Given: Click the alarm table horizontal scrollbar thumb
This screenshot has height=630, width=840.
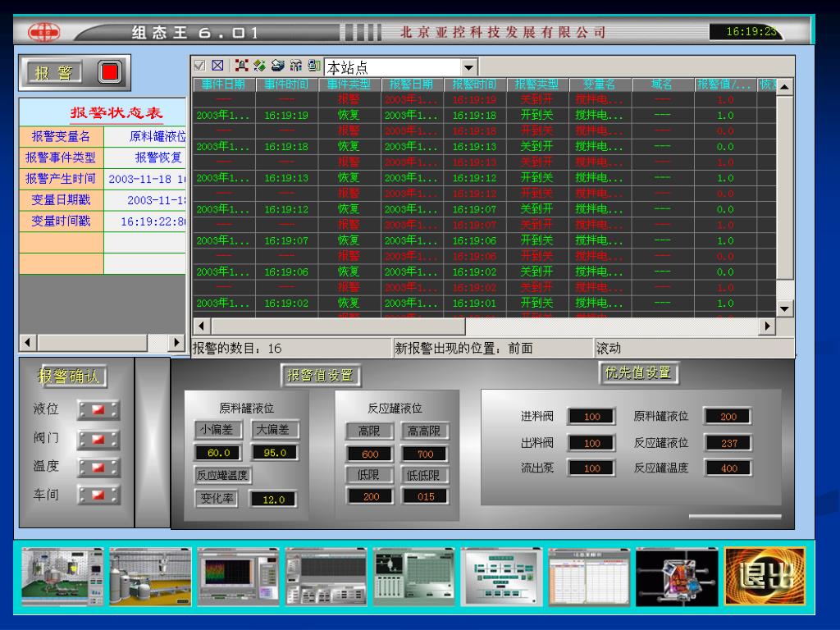Looking at the screenshot, I should (339, 326).
